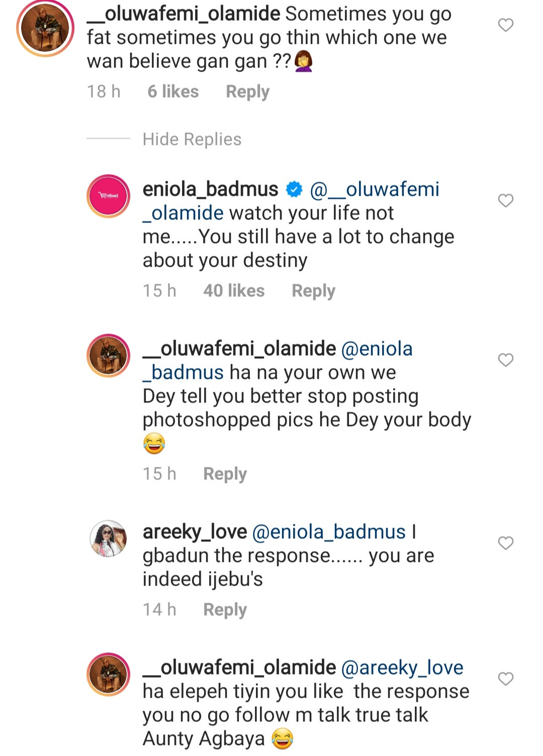Collapse thread with Hide Replies
Viewport: 543px width, 756px height.
pos(192,139)
